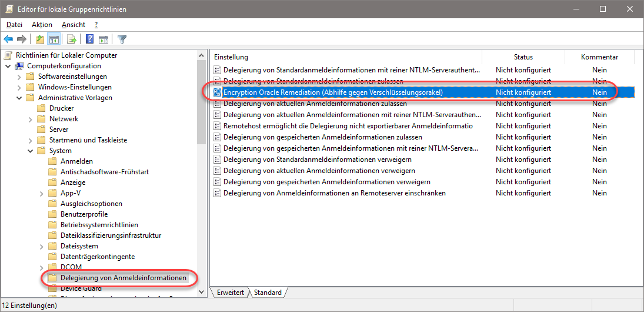Switch to the Erweitert tab
The width and height of the screenshot is (644, 312).
[x=230, y=293]
